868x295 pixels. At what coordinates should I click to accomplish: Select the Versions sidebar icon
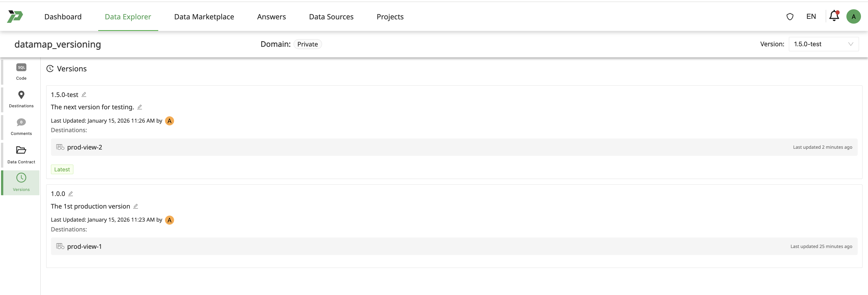pyautogui.click(x=21, y=182)
